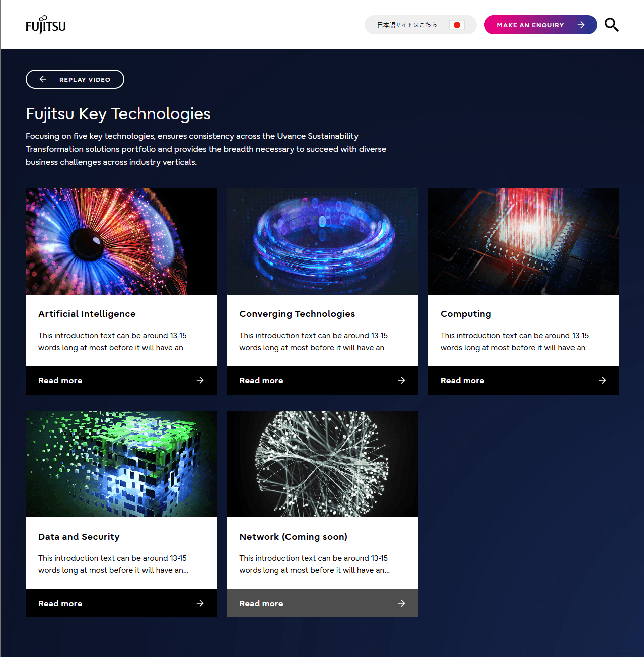Click the arrow on Computing card
The width and height of the screenshot is (644, 657).
click(x=602, y=380)
